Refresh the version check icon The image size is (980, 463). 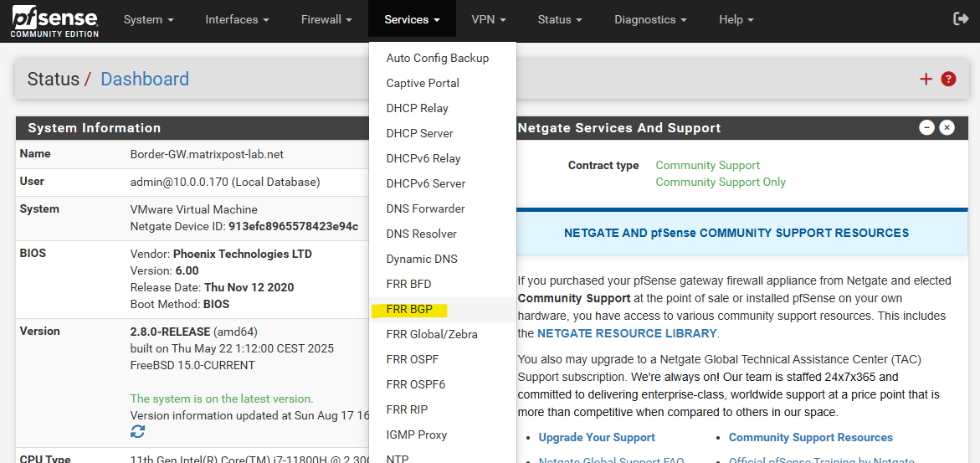[x=137, y=431]
